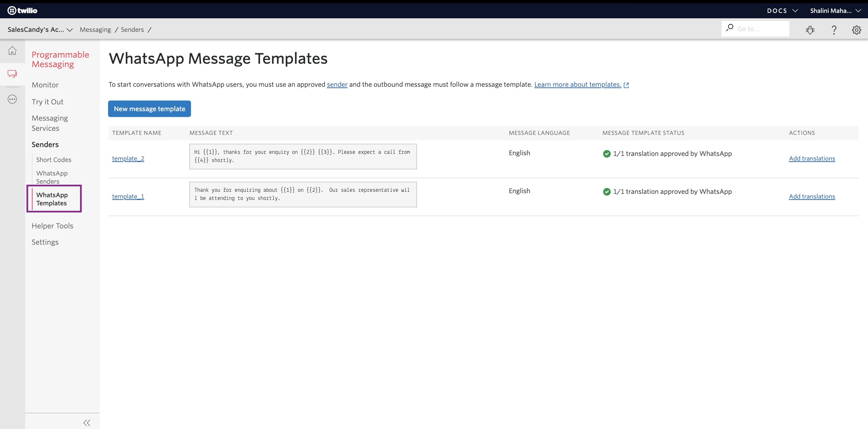The image size is (868, 429).
Task: Click Add translations for template_1
Action: tap(812, 197)
